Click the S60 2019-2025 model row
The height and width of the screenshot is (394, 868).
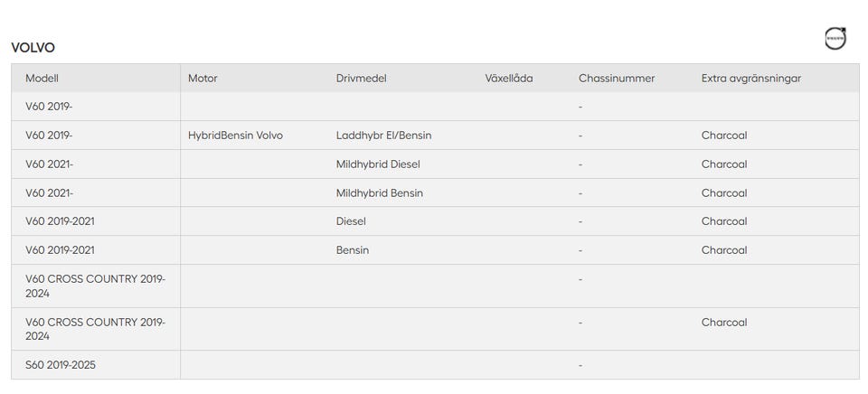[x=435, y=365]
